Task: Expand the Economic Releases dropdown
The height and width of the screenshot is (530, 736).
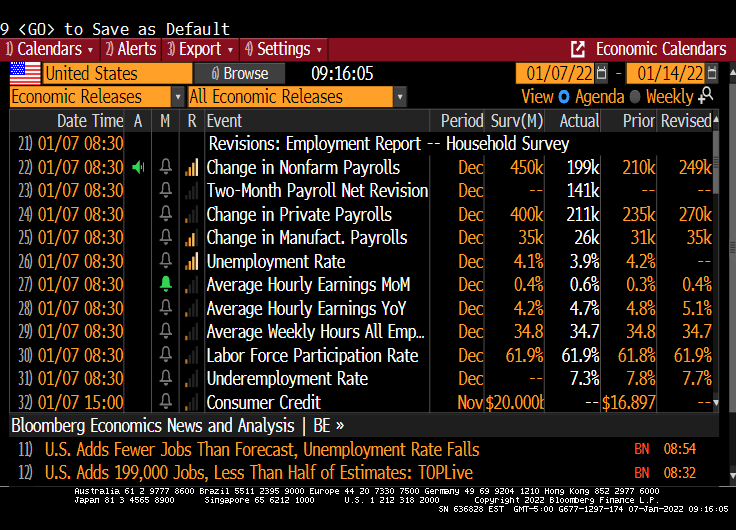Action: (x=178, y=97)
